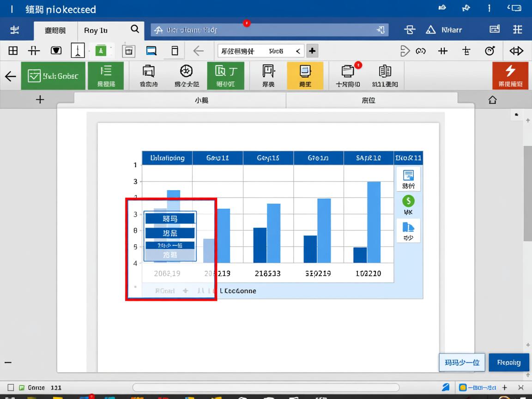Tick the checkbox in the bottom status bar
Viewport: 532px width, 399px height.
11,387
